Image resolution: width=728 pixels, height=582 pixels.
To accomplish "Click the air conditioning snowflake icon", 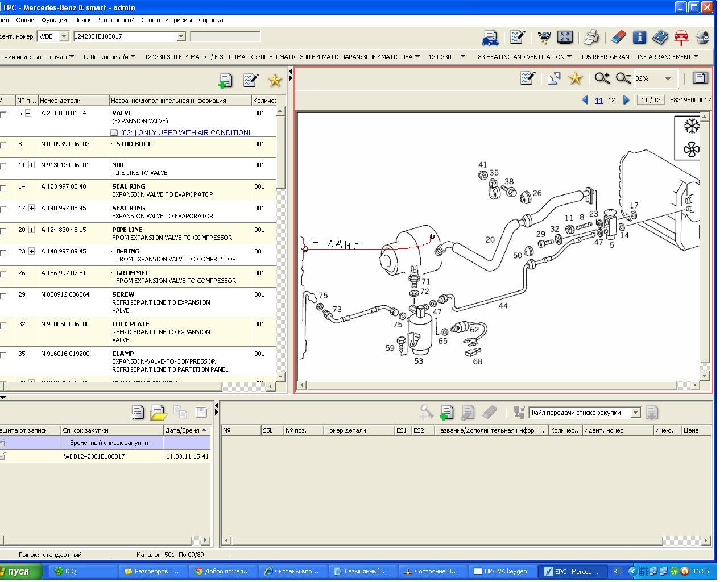I will [691, 126].
